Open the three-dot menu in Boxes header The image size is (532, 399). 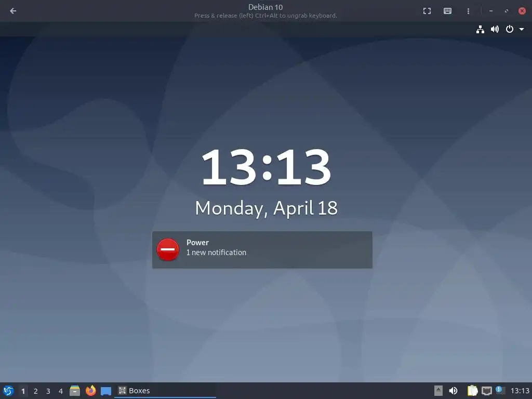[x=468, y=11]
